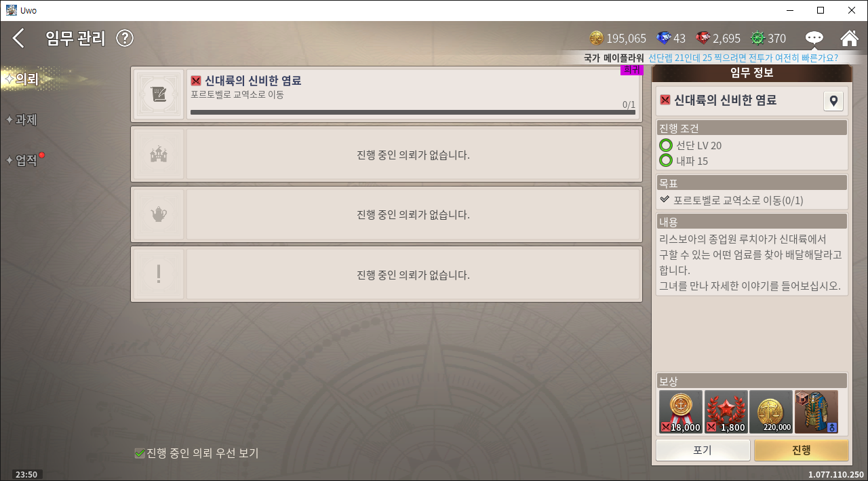Select the scroll quest slot icon

[159, 94]
